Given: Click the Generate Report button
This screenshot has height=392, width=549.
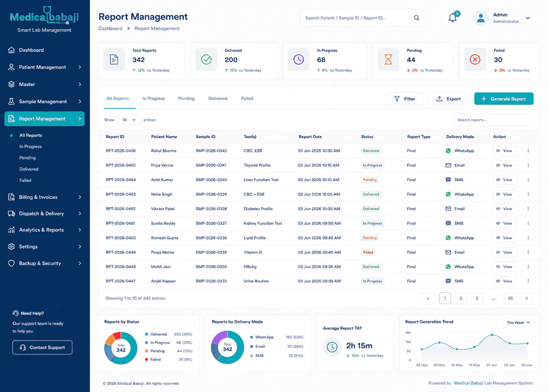Looking at the screenshot, I should point(504,99).
